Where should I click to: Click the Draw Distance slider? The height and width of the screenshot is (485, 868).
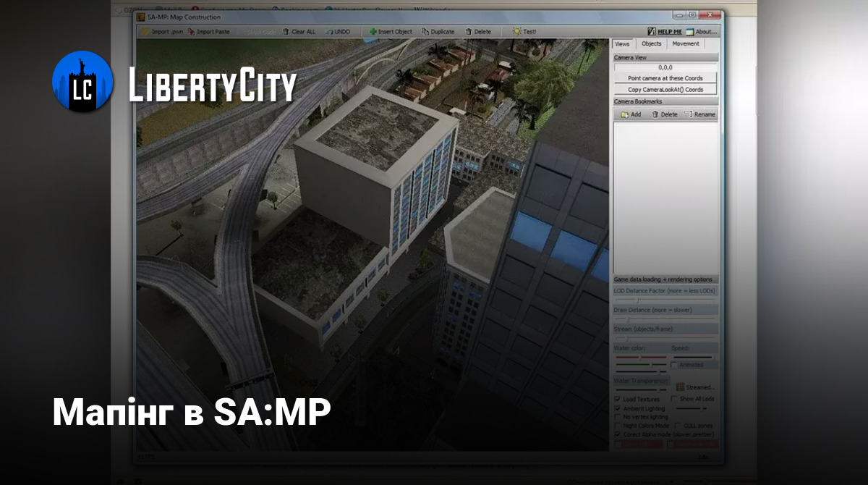pyautogui.click(x=665, y=319)
